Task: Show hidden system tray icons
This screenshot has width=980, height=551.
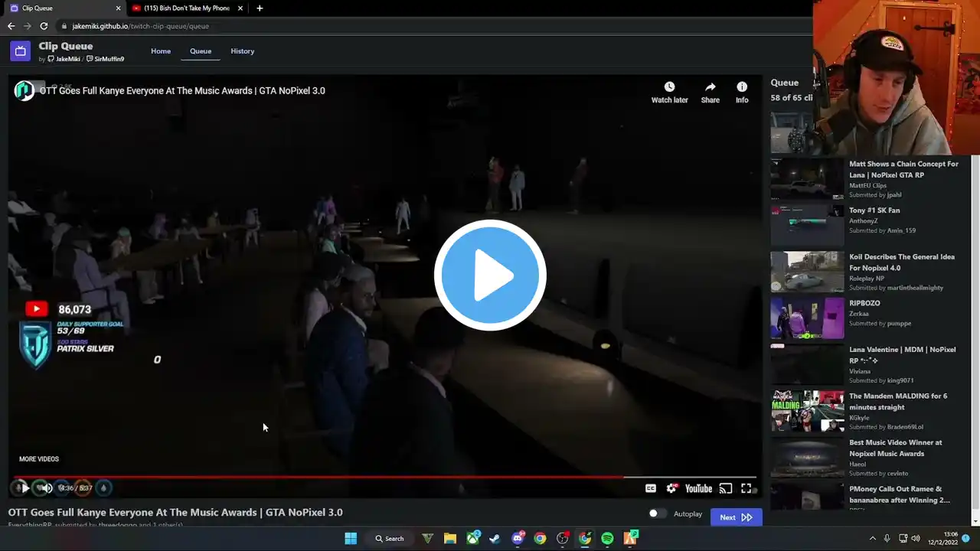Action: point(871,538)
